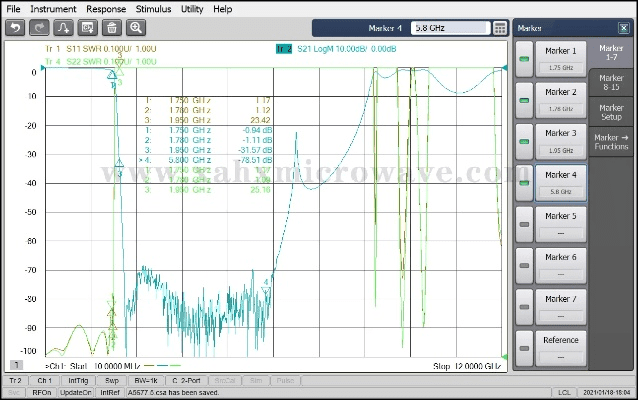The height and width of the screenshot is (400, 638).
Task: Toggle Marker 3 on/off indicator
Action: tap(525, 141)
